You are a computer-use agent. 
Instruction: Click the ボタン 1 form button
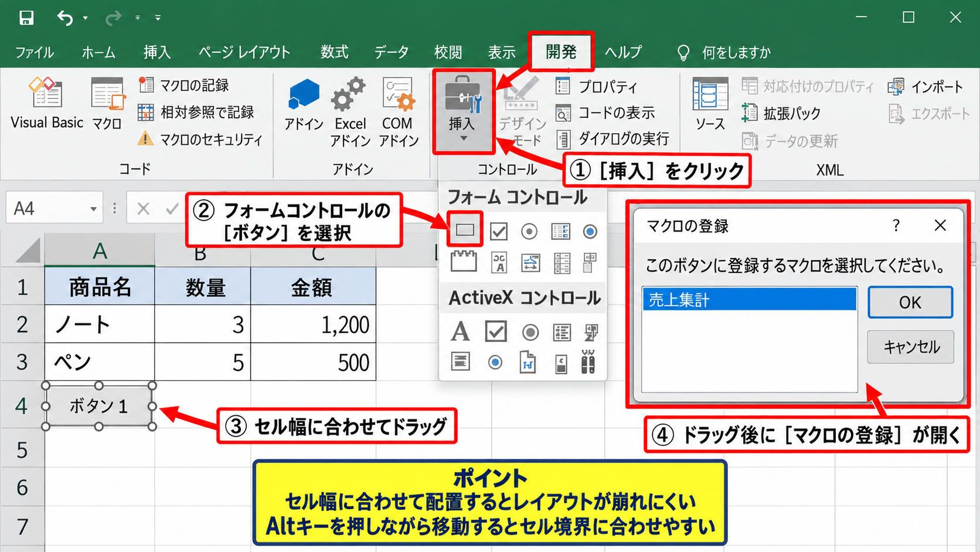(x=98, y=406)
